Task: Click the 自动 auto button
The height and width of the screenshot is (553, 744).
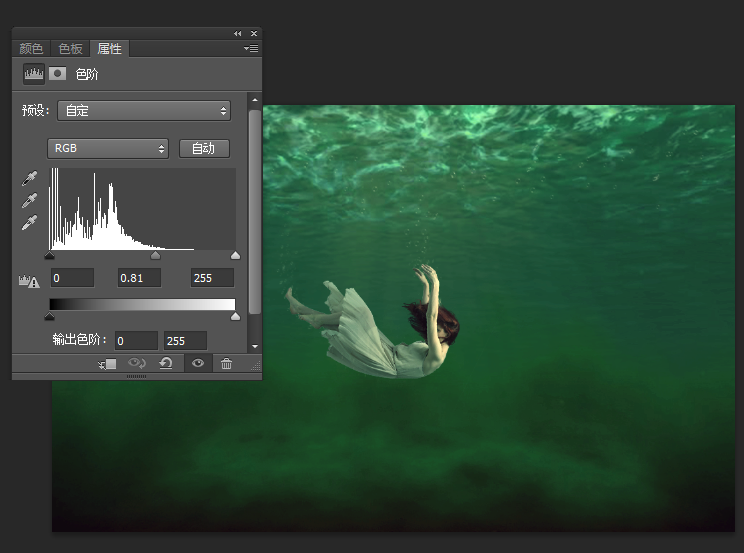Action: [204, 149]
